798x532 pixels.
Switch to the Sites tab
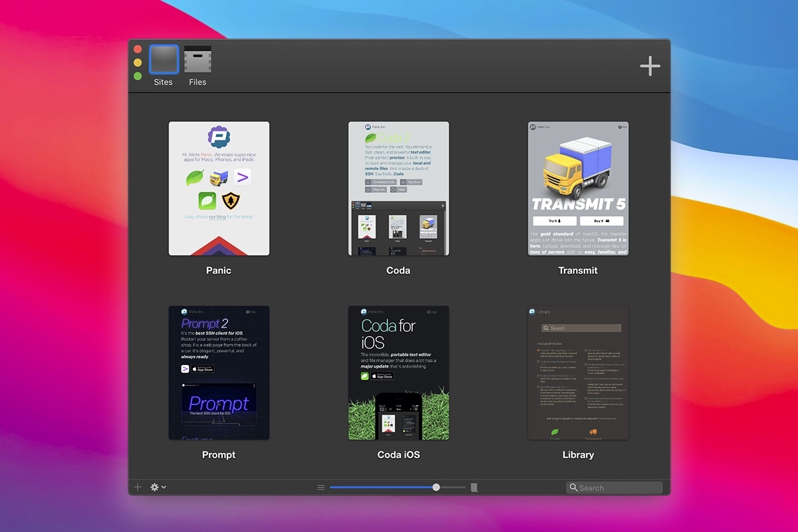[x=164, y=60]
